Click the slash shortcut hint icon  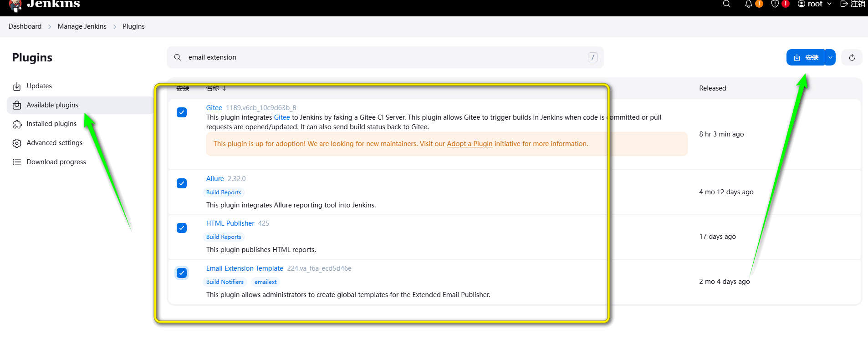click(592, 57)
